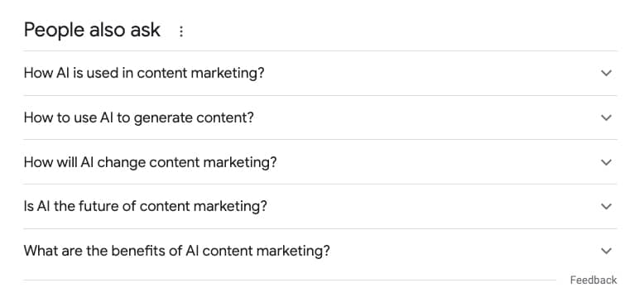Click the Feedback link
This screenshot has height=302, width=644.
[594, 280]
